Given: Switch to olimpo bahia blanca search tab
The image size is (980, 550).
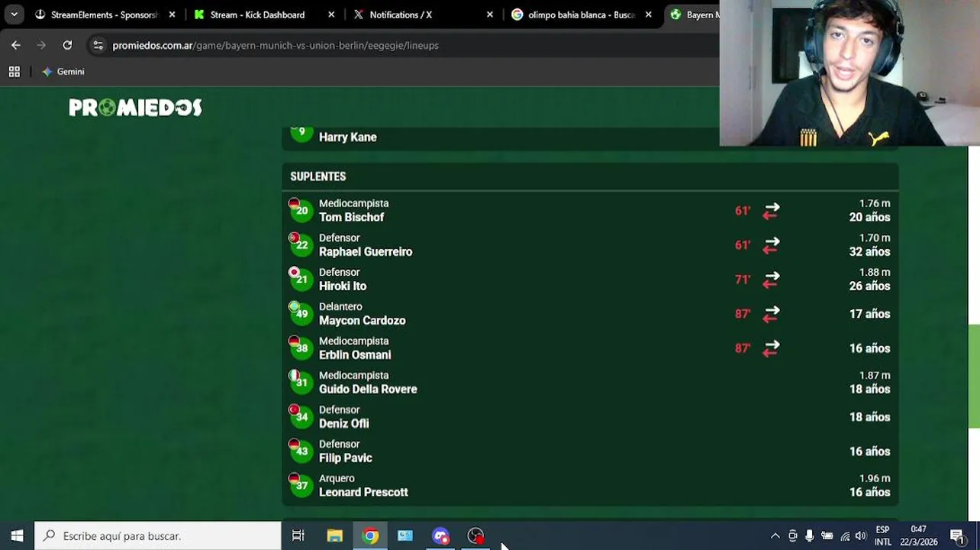Looking at the screenshot, I should (x=582, y=15).
